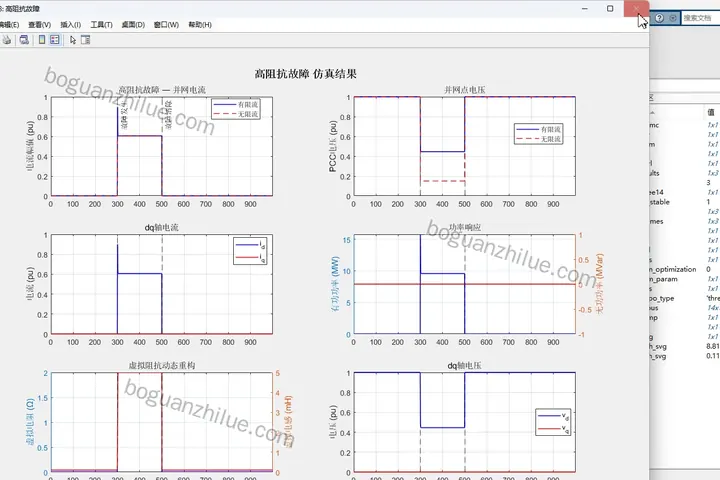This screenshot has width=720, height=480.
Task: Click the workspace variable row valued 8.81
Action: (x=684, y=346)
